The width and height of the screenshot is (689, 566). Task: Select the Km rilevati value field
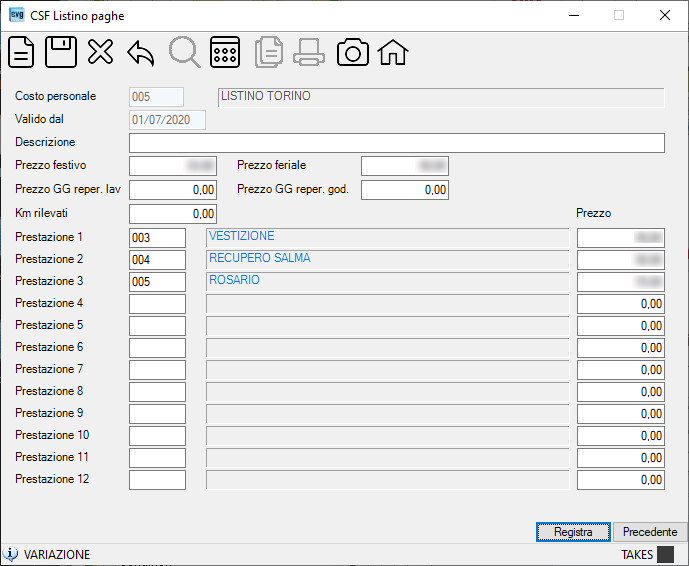tap(173, 214)
